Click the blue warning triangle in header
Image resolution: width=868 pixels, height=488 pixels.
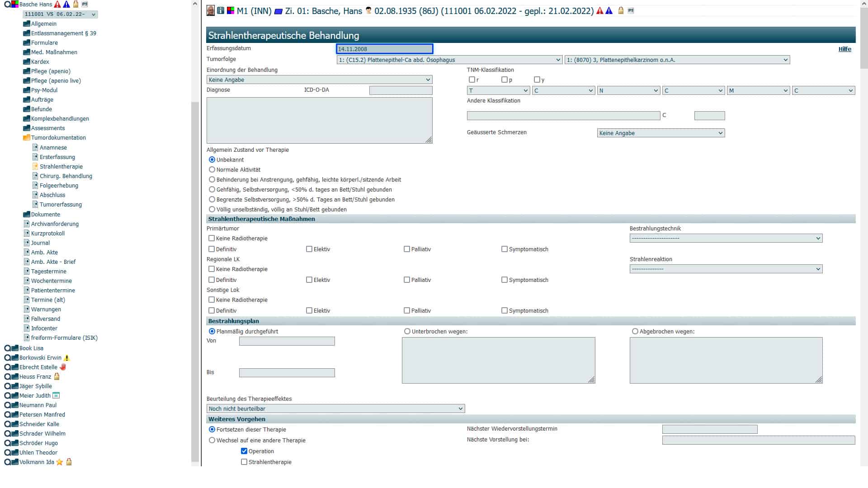(609, 10)
